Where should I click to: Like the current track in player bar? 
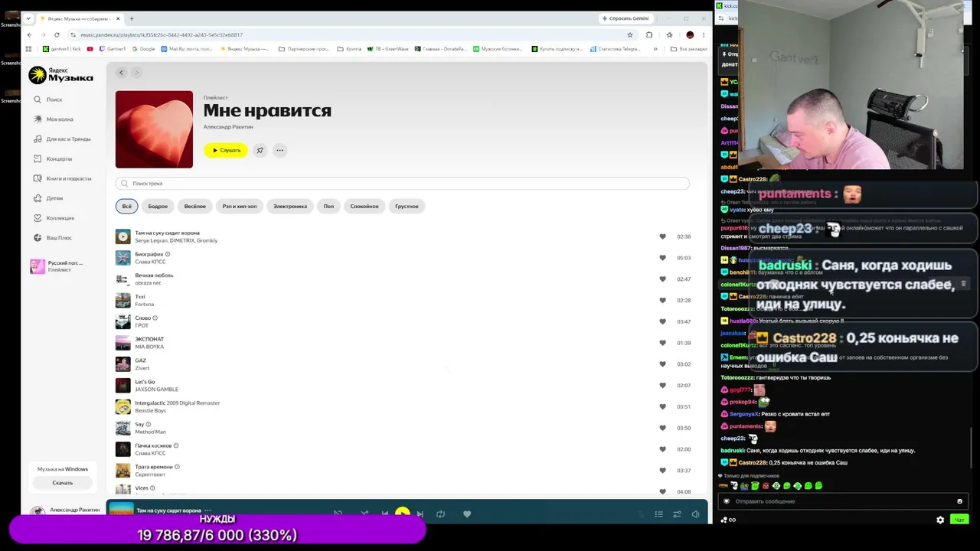[x=467, y=514]
